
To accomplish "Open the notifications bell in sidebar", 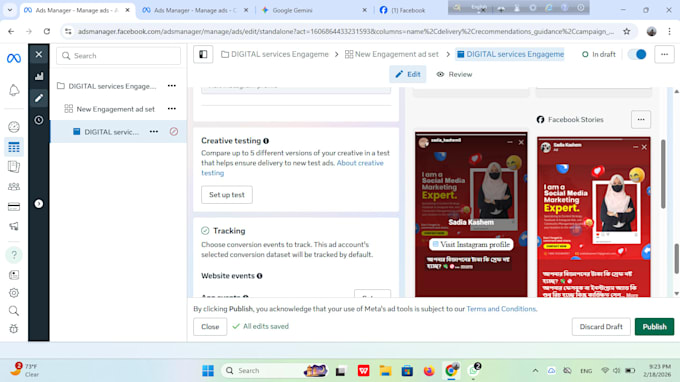I will 14,90.
